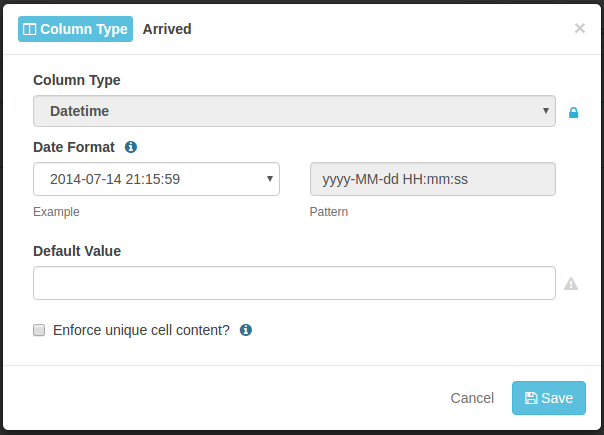Click the Cancel link
Viewport: 604px width, 435px height.
pos(472,398)
